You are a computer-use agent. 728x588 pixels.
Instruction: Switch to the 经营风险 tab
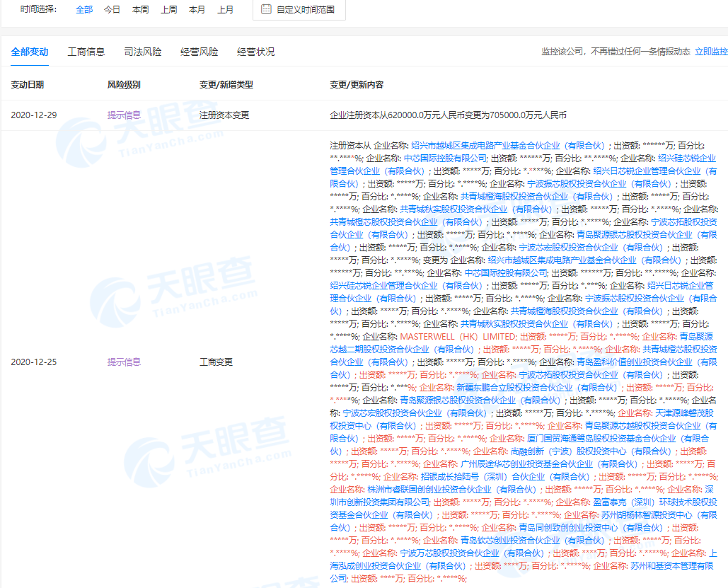tap(200, 52)
